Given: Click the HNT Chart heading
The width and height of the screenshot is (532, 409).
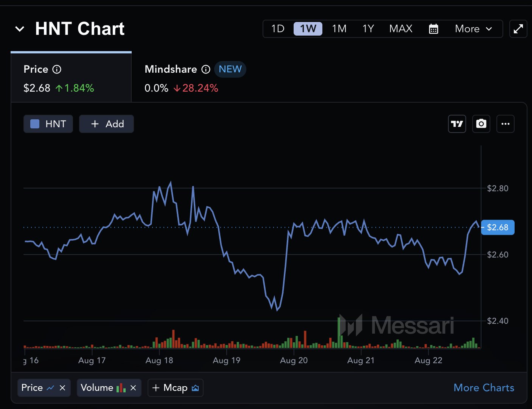Looking at the screenshot, I should 80,29.
